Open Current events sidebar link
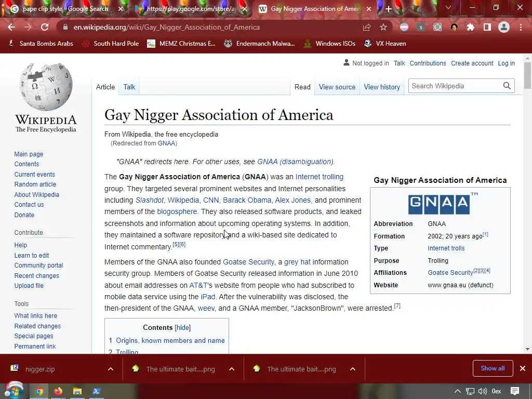Screen dimensions: 532x399 [35, 175]
